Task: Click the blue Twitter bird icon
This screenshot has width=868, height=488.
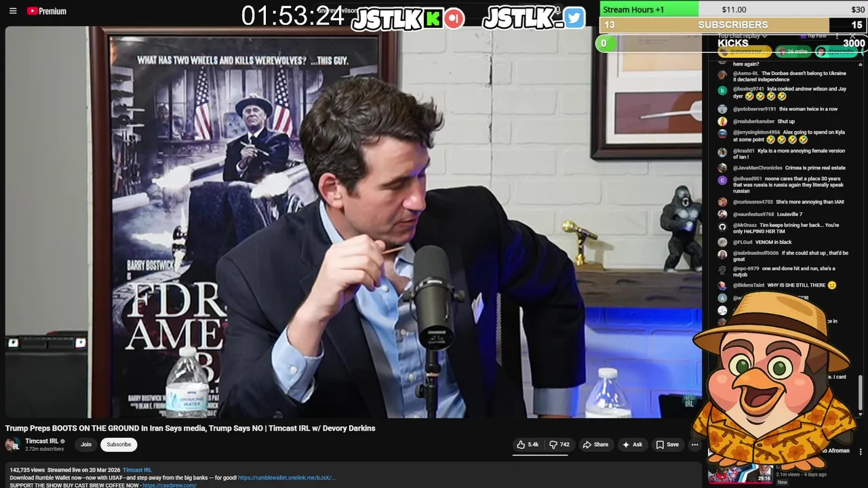Action: coord(574,18)
